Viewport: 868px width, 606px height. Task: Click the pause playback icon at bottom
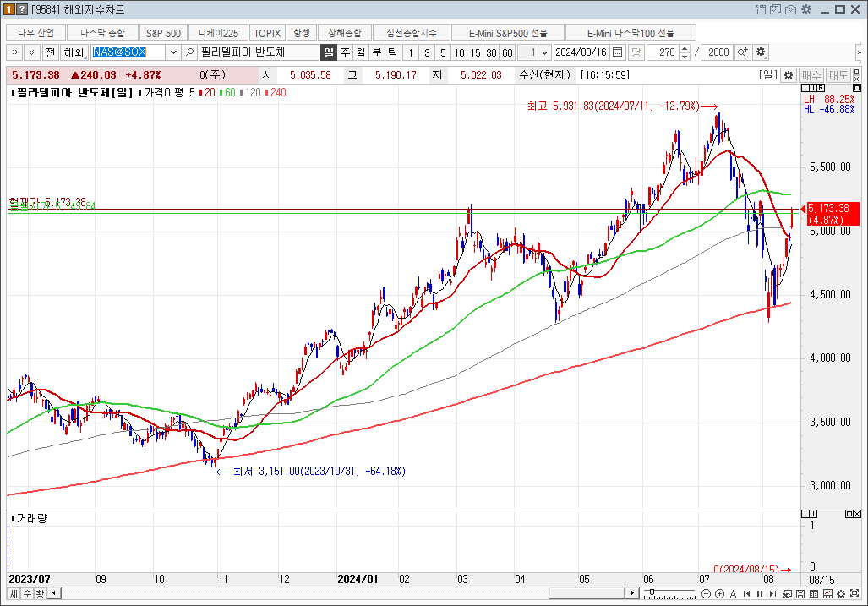tap(760, 593)
